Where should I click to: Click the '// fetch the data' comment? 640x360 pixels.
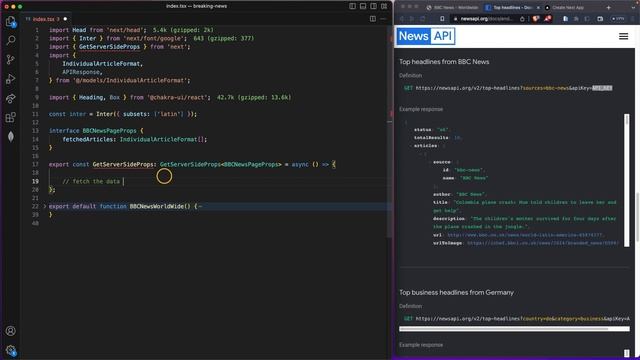coord(91,181)
